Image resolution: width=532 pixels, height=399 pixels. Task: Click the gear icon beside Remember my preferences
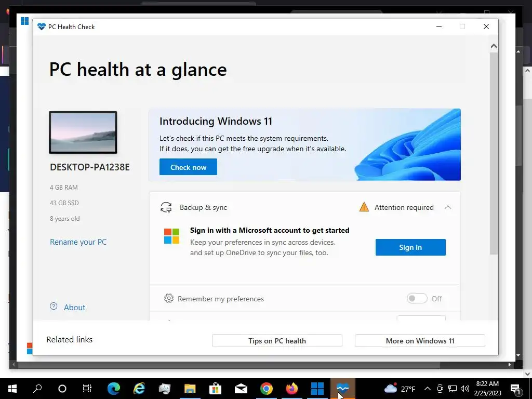[x=169, y=298]
